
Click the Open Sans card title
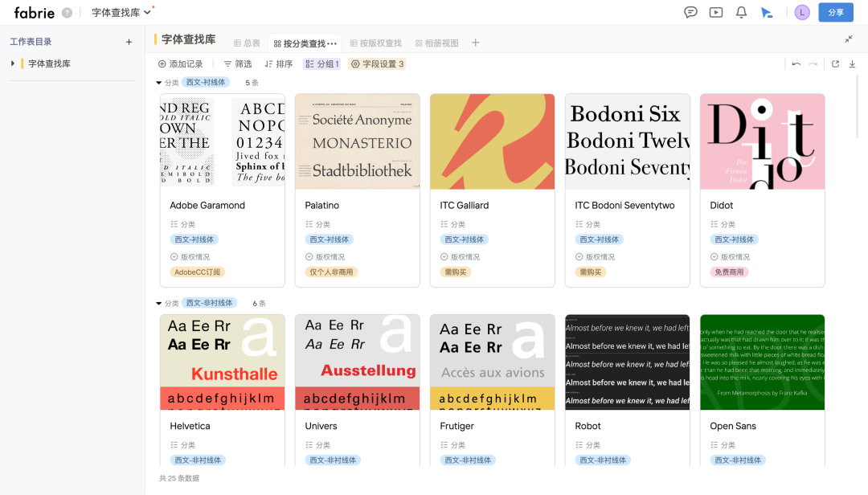click(x=733, y=427)
